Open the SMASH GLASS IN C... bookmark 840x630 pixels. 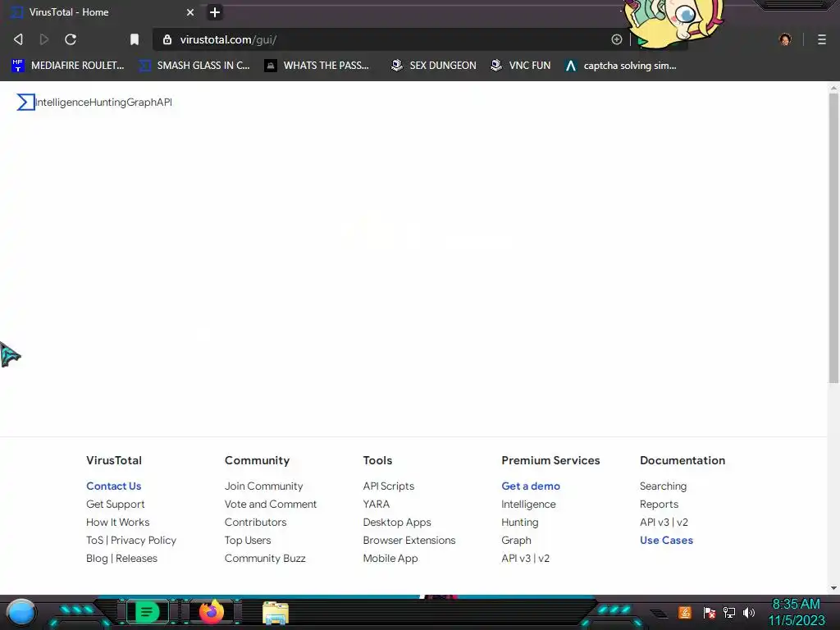(194, 66)
